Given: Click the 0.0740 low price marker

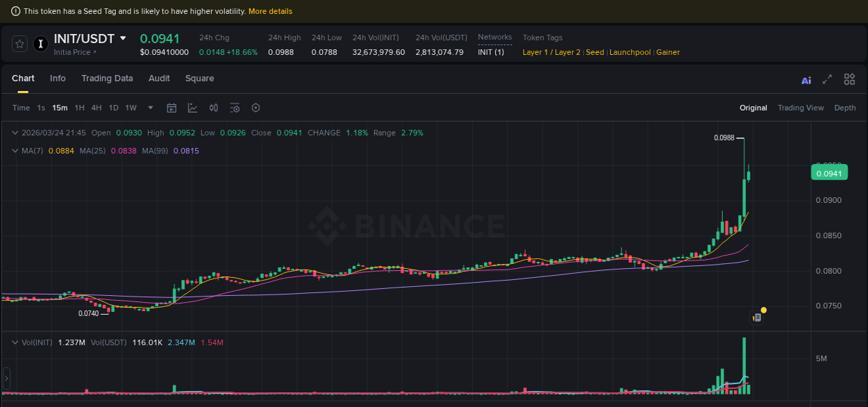Looking at the screenshot, I should click(x=89, y=313).
